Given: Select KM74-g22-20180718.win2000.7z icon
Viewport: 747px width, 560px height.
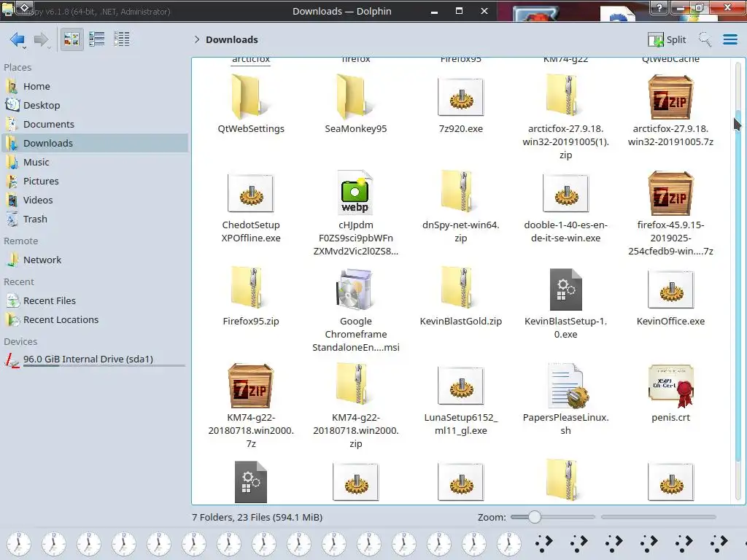Looking at the screenshot, I should click(251, 385).
